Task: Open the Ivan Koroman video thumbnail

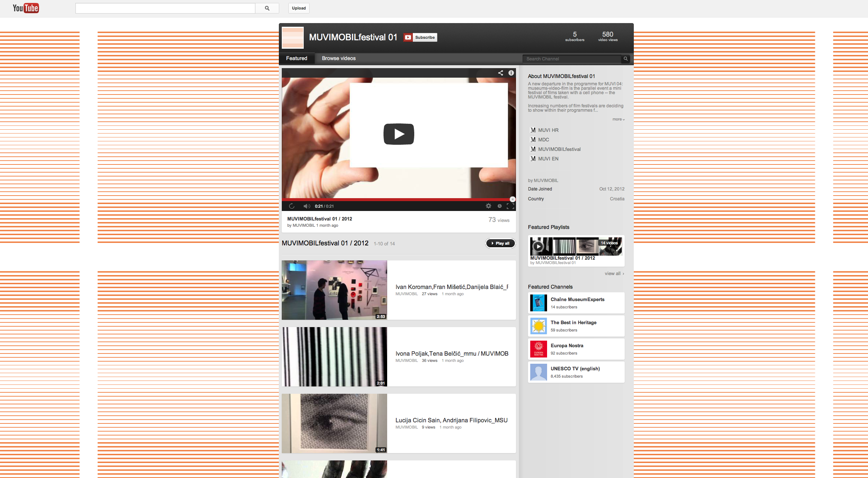Action: click(334, 290)
